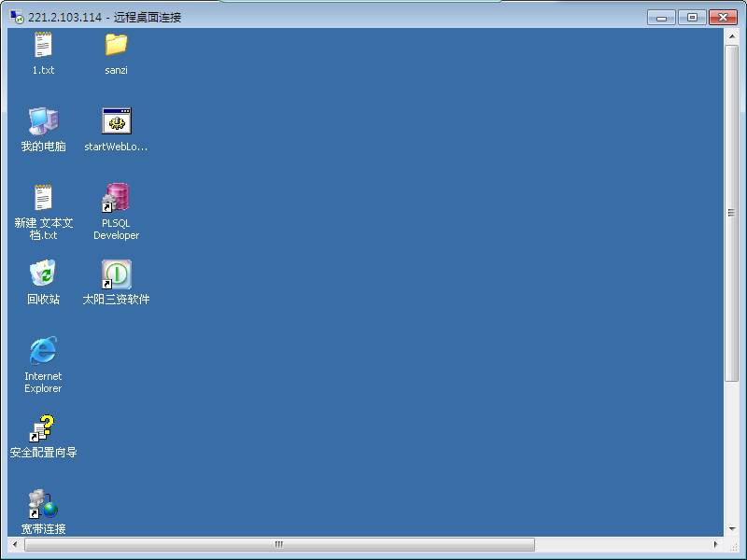Click the Internet Explorer label text

click(43, 382)
